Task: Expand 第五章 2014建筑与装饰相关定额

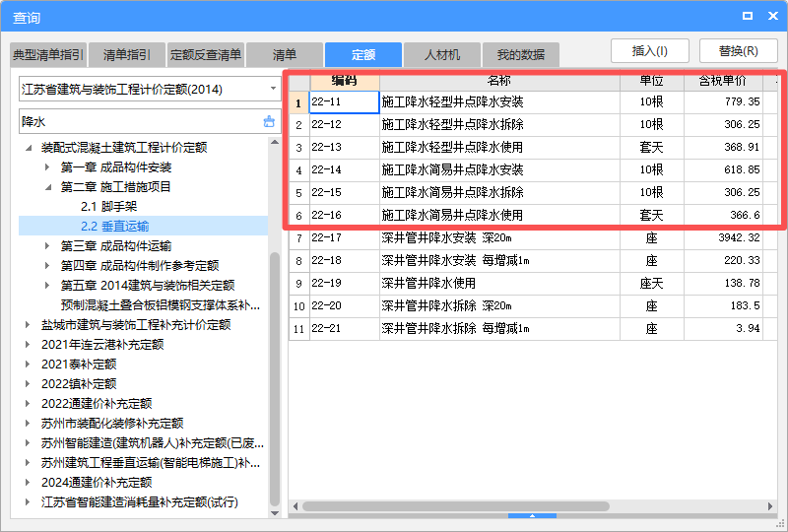Action: pos(47,285)
